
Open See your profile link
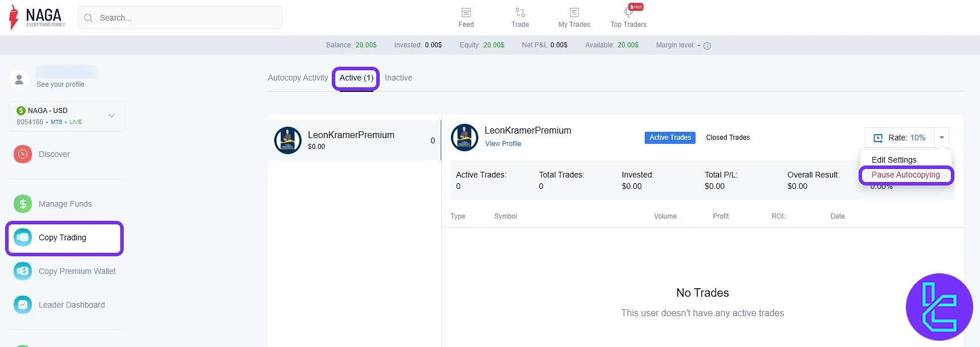click(x=60, y=84)
